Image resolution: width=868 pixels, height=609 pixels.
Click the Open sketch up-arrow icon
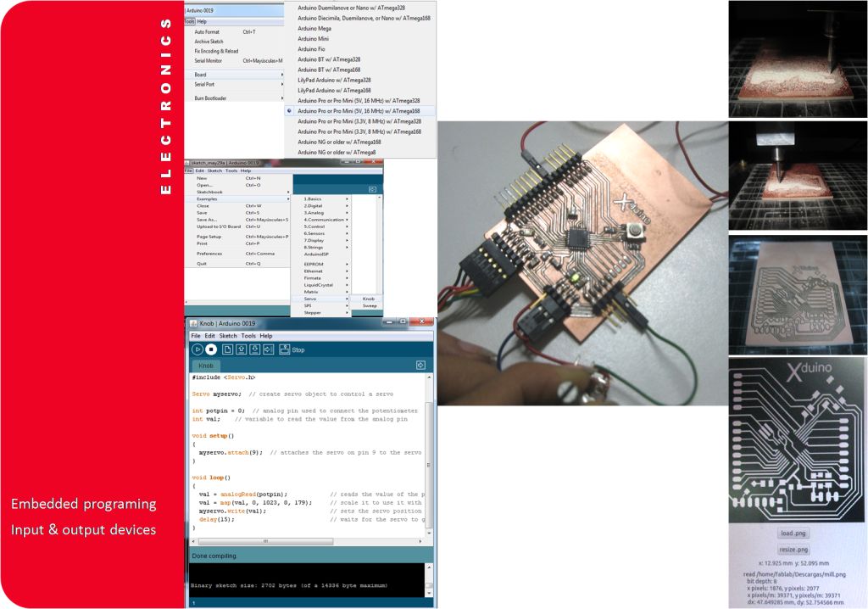241,349
